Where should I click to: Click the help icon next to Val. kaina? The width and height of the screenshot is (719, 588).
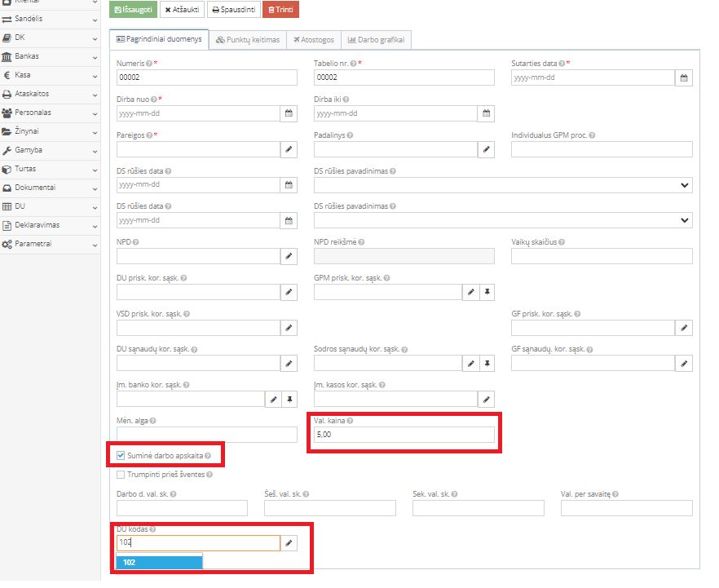(350, 421)
